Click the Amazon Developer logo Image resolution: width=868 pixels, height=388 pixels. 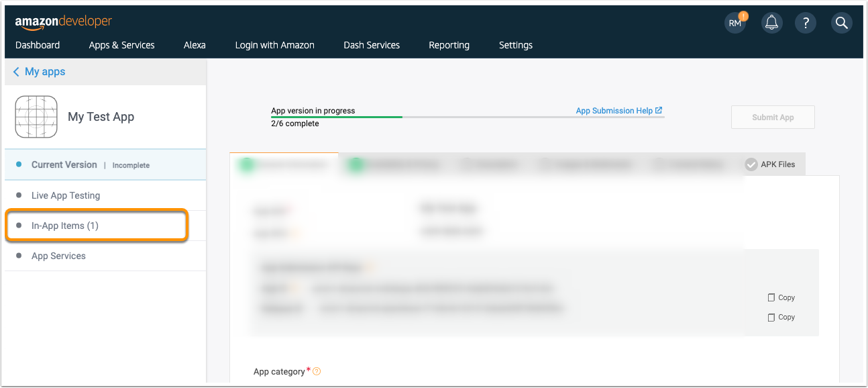tap(64, 23)
